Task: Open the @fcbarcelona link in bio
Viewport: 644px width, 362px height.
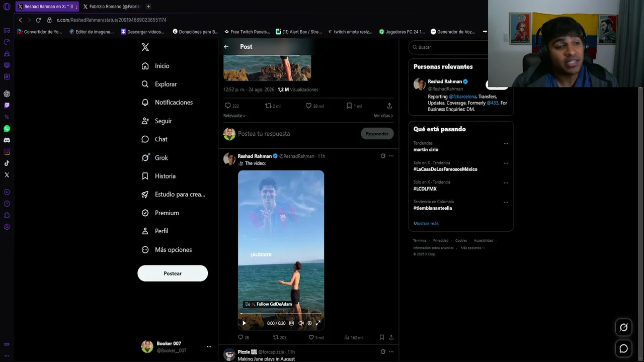Action: (462, 97)
